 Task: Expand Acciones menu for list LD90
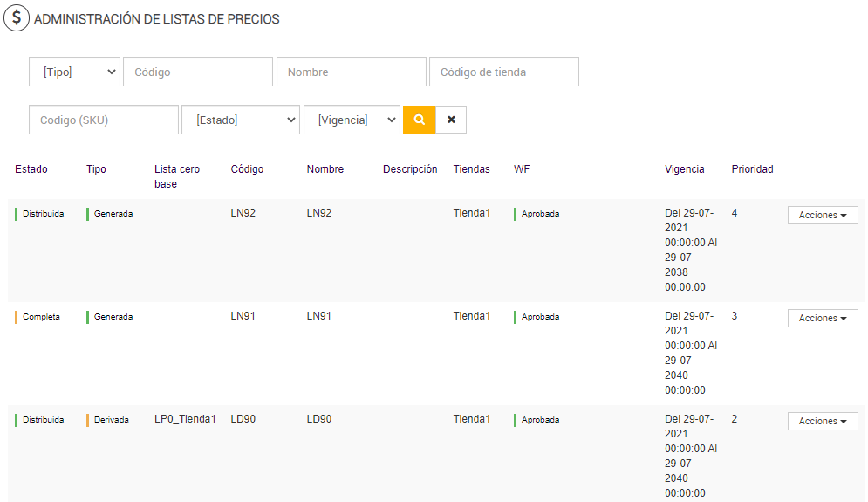pos(822,421)
